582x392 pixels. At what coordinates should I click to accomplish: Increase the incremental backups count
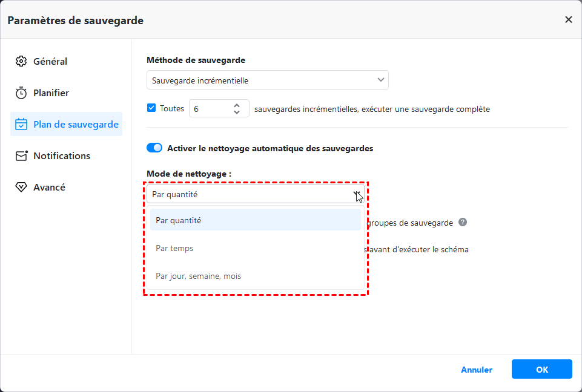coord(237,105)
